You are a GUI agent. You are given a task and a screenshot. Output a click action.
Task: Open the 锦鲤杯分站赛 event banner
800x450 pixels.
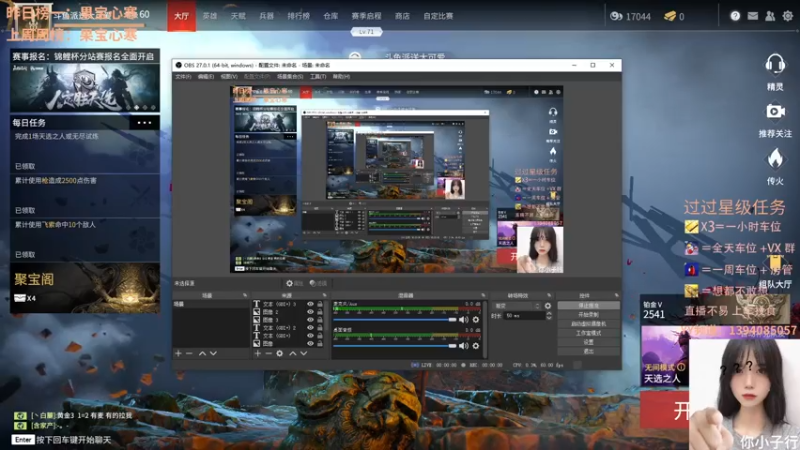tap(85, 81)
